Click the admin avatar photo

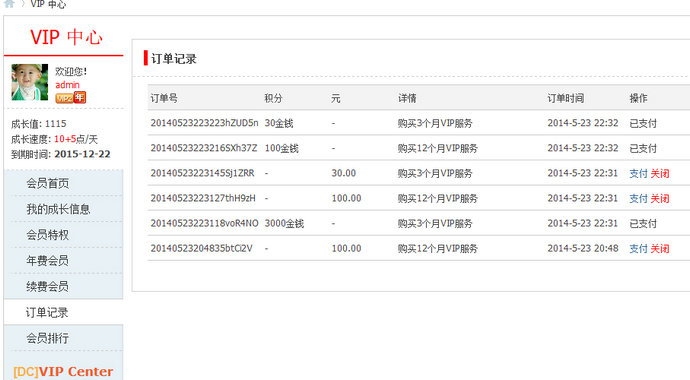[29, 82]
